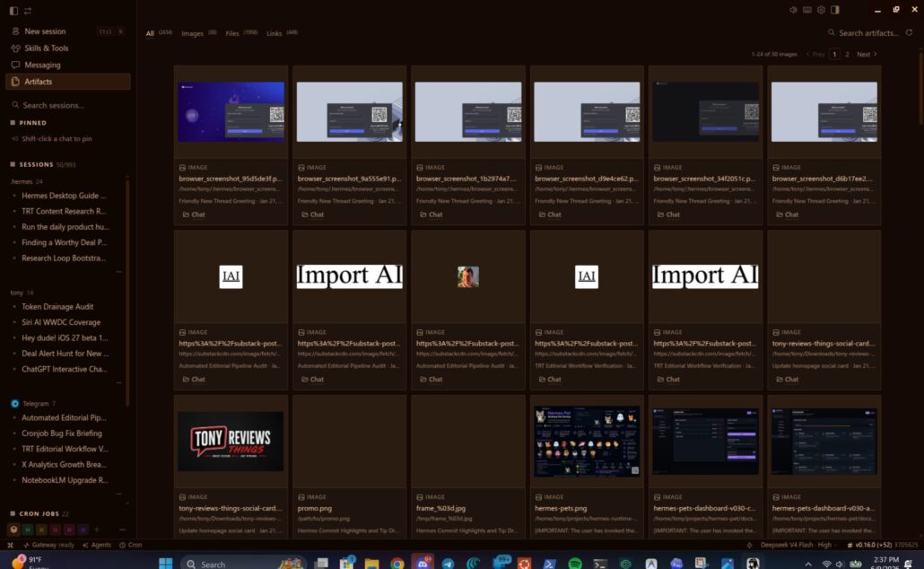Open the hermes-pets.png thumbnail
This screenshot has width=924, height=569.
coord(587,441)
